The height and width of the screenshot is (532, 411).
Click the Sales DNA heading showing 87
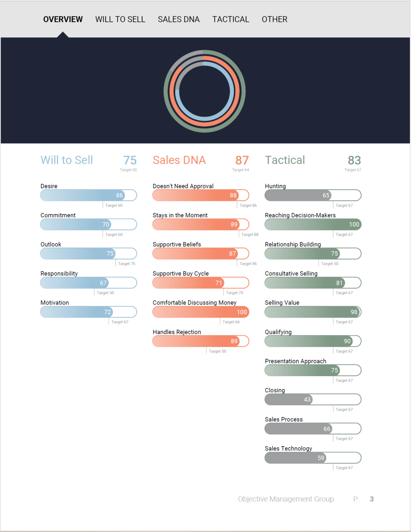click(x=179, y=160)
